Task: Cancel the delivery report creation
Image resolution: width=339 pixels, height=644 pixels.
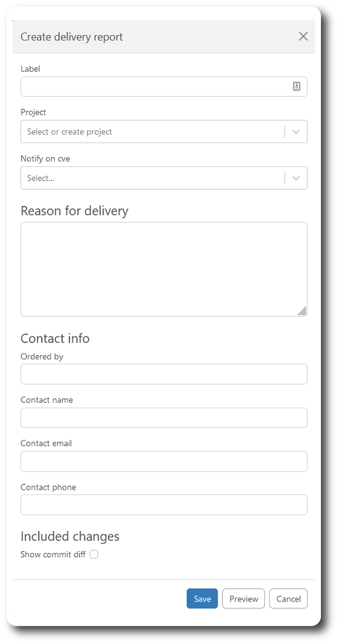Action: point(288,599)
